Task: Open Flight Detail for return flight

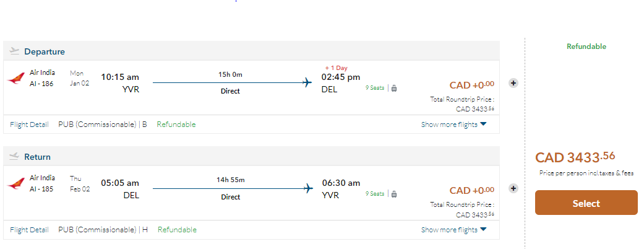Action: click(x=29, y=230)
